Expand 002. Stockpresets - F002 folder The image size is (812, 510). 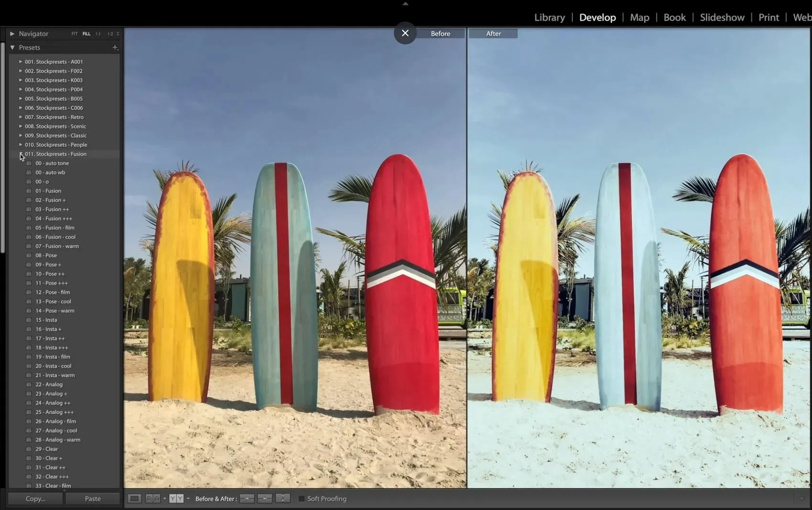pyautogui.click(x=21, y=71)
